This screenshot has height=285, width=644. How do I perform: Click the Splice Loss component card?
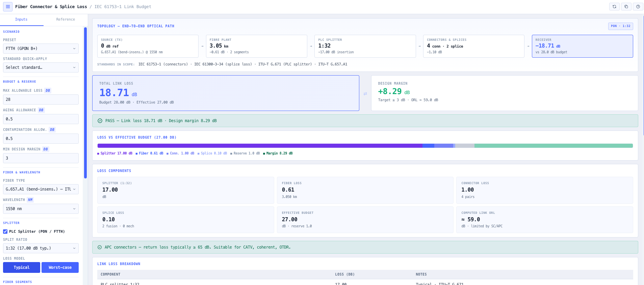[186, 220]
